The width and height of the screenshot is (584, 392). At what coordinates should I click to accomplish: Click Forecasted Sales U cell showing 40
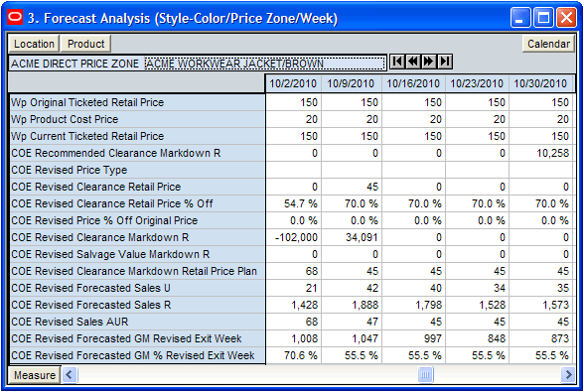[x=413, y=288]
